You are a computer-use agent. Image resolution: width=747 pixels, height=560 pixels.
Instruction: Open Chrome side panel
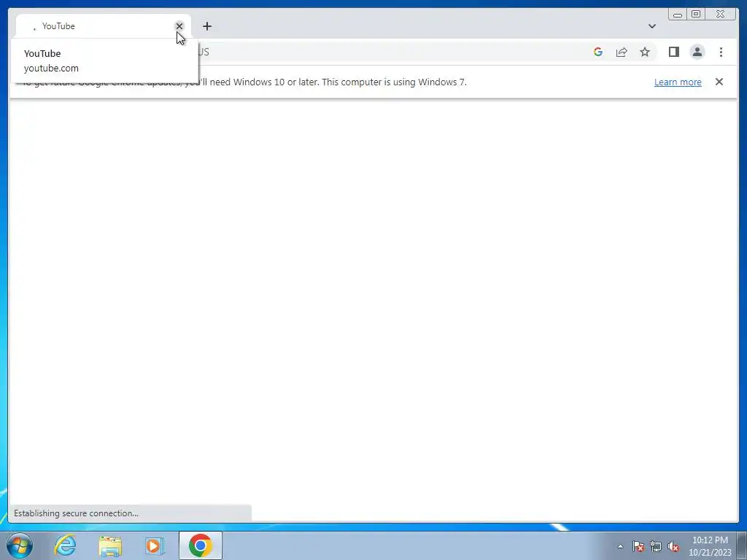tap(673, 52)
